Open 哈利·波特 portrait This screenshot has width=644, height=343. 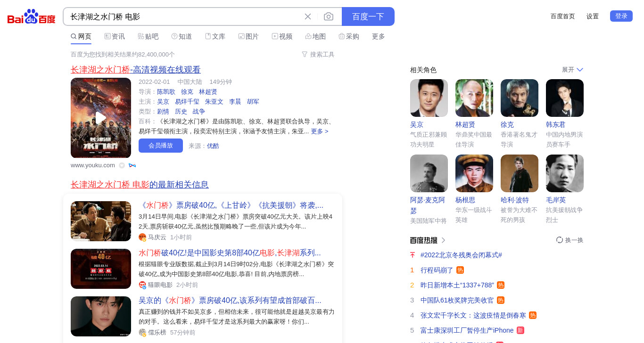click(520, 173)
